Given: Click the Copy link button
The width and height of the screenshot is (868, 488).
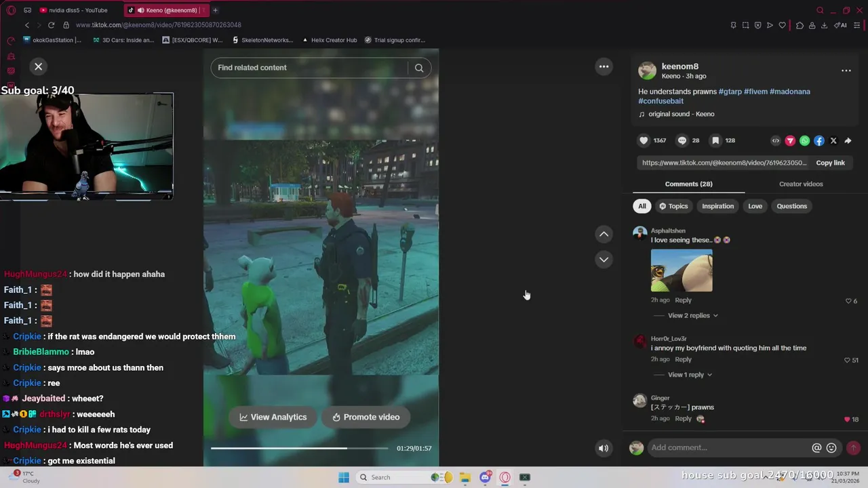Looking at the screenshot, I should click(830, 163).
